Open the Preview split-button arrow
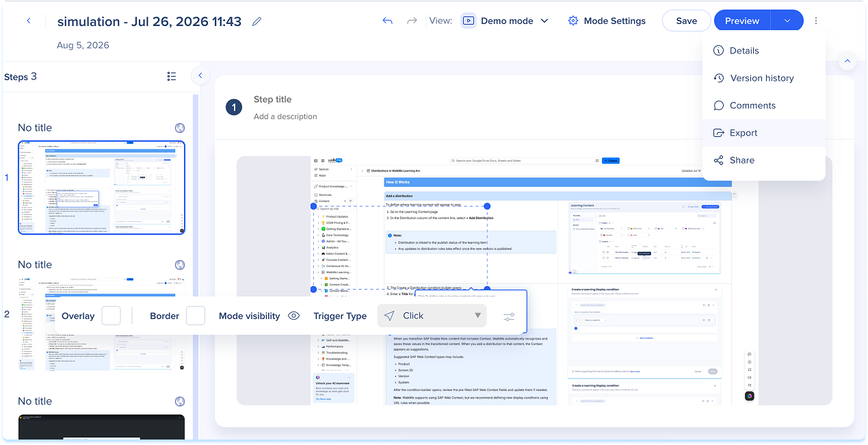Image resolution: width=868 pixels, height=445 pixels. [x=787, y=21]
